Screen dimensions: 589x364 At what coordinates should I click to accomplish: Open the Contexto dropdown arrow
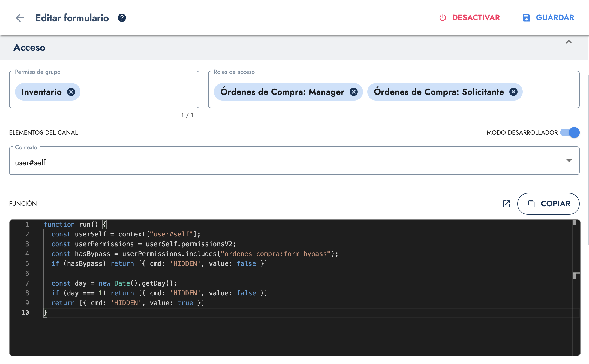569,161
